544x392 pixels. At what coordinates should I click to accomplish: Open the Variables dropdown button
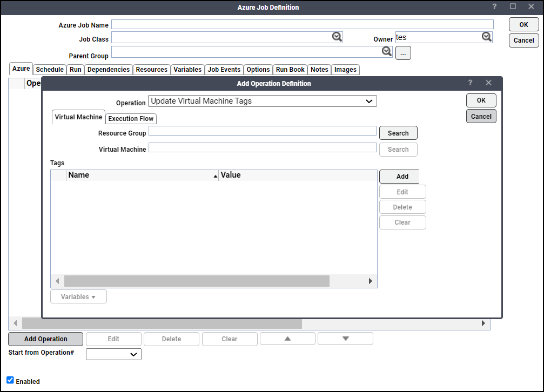[78, 296]
